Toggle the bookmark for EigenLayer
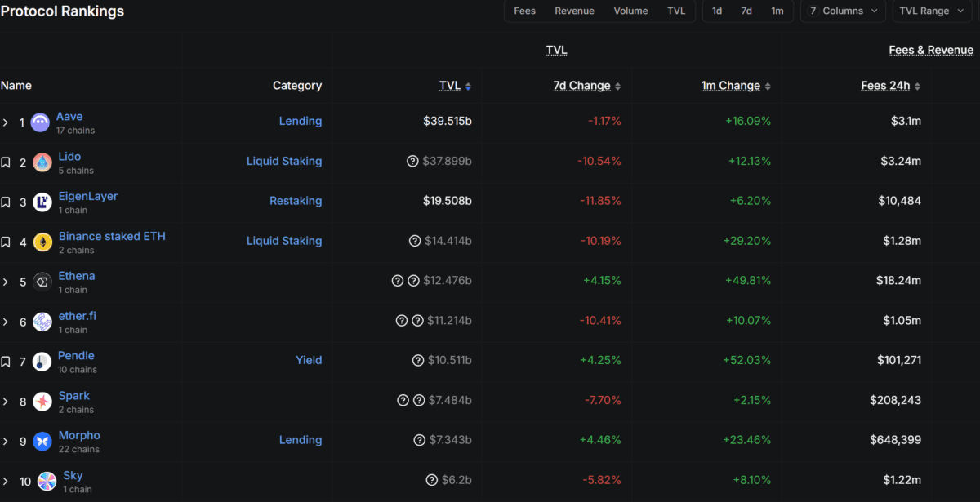Viewport: 980px width, 502px height. click(6, 202)
